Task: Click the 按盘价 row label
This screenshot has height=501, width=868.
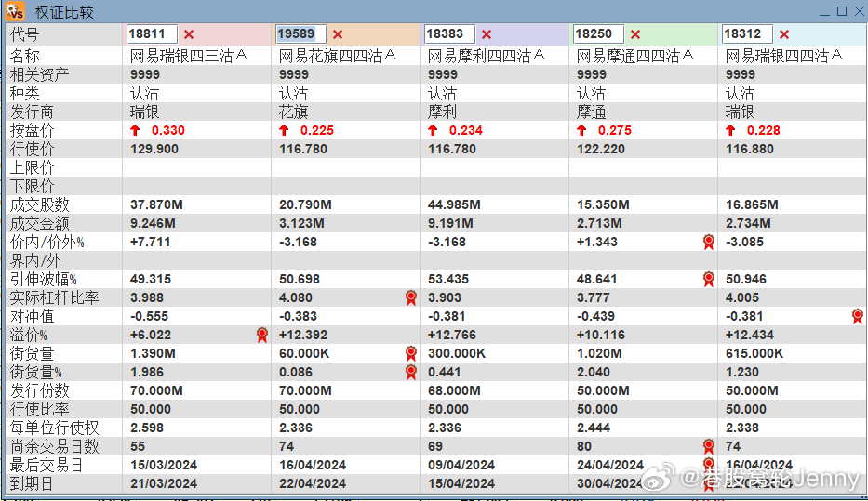Action: [33, 130]
